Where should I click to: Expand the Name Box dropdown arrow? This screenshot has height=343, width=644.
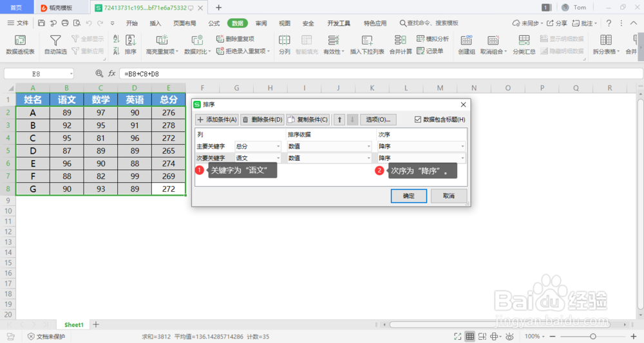[x=71, y=74]
